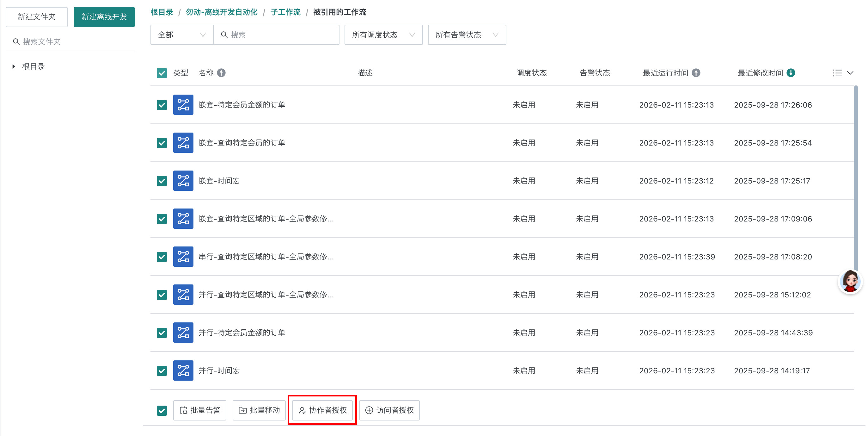Go to 子工作流 breadcrumb
This screenshot has height=436, width=868.
(x=285, y=12)
